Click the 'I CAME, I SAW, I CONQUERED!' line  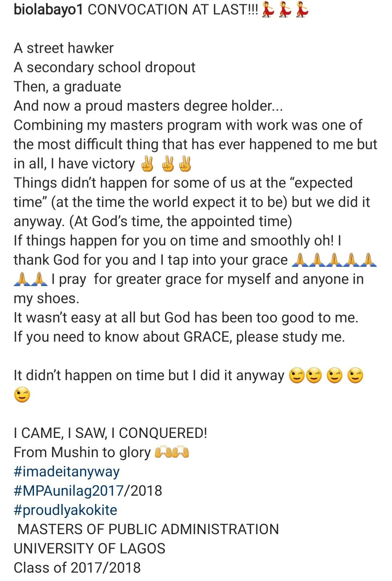(x=110, y=433)
